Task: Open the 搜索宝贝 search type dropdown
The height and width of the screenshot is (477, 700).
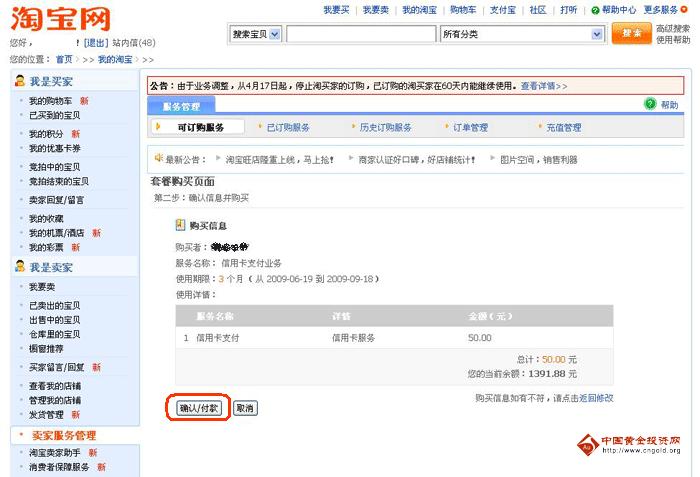Action: click(256, 34)
